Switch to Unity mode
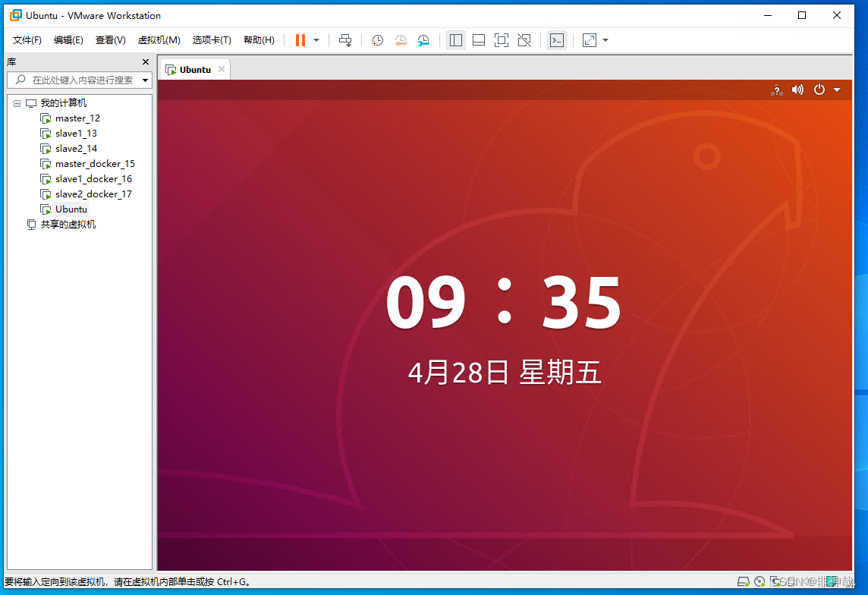 524,40
